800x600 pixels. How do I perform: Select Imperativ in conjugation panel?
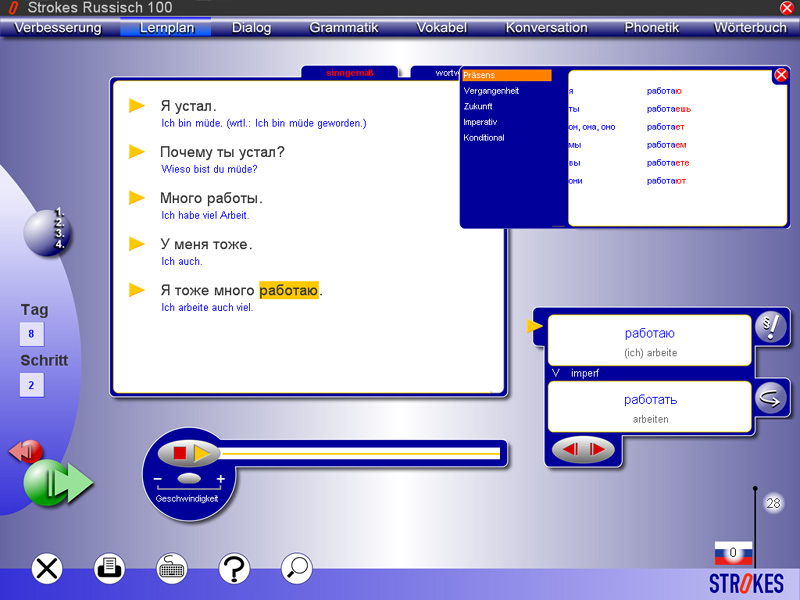tap(480, 122)
